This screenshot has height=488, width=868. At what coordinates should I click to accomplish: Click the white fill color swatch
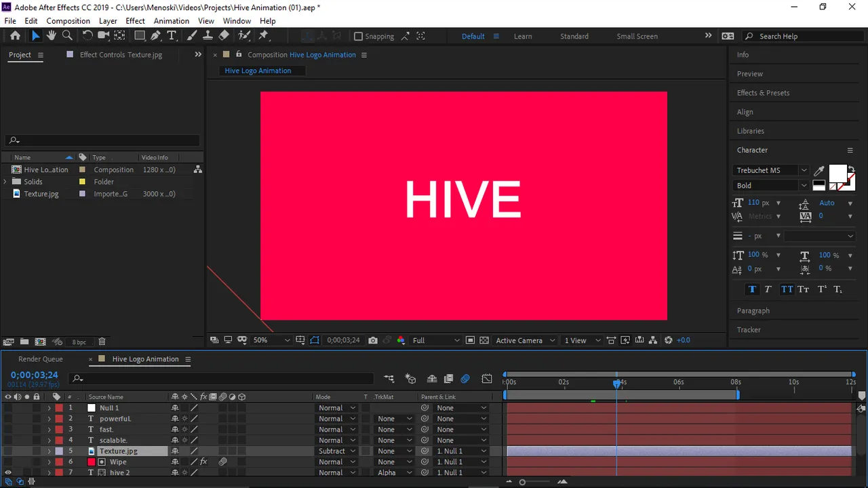[838, 174]
